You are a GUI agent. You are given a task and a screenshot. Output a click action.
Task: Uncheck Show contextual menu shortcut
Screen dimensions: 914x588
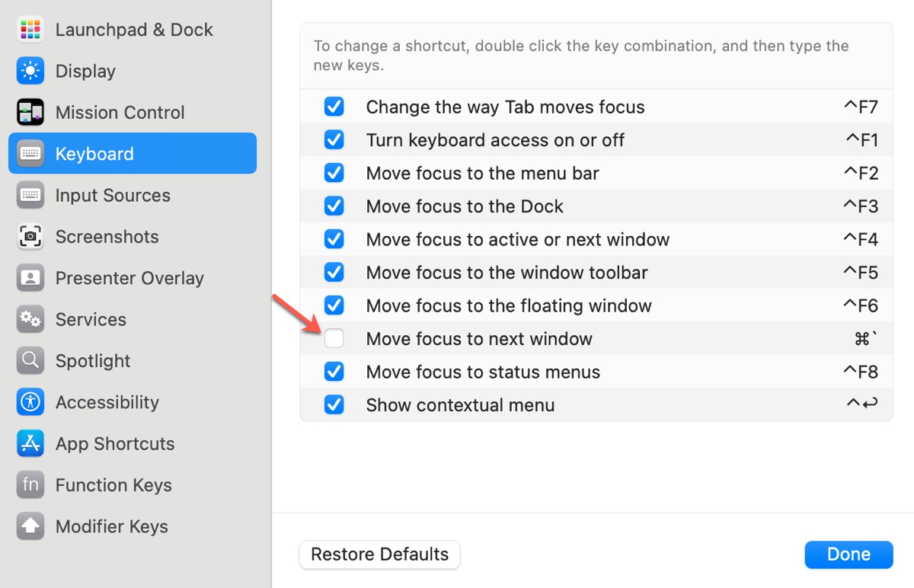(334, 405)
